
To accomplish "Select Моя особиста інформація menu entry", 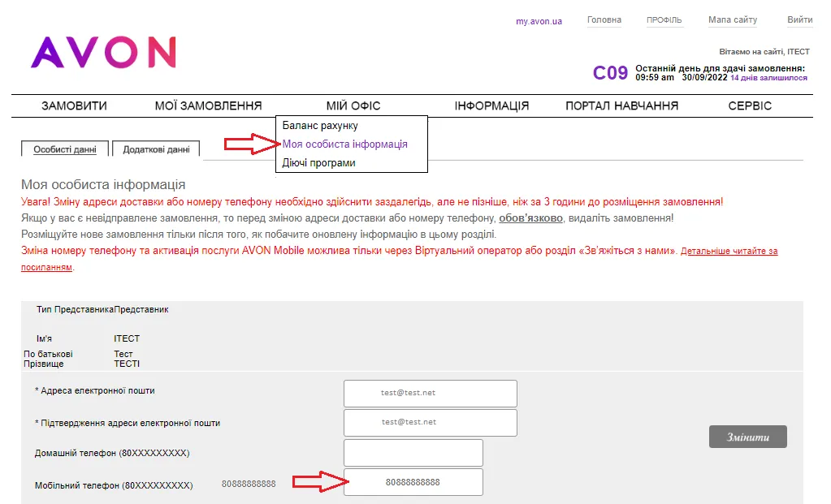I will (345, 144).
